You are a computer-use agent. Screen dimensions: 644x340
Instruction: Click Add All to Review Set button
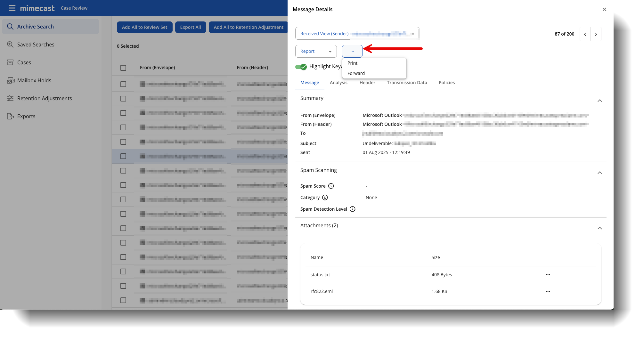(144, 27)
